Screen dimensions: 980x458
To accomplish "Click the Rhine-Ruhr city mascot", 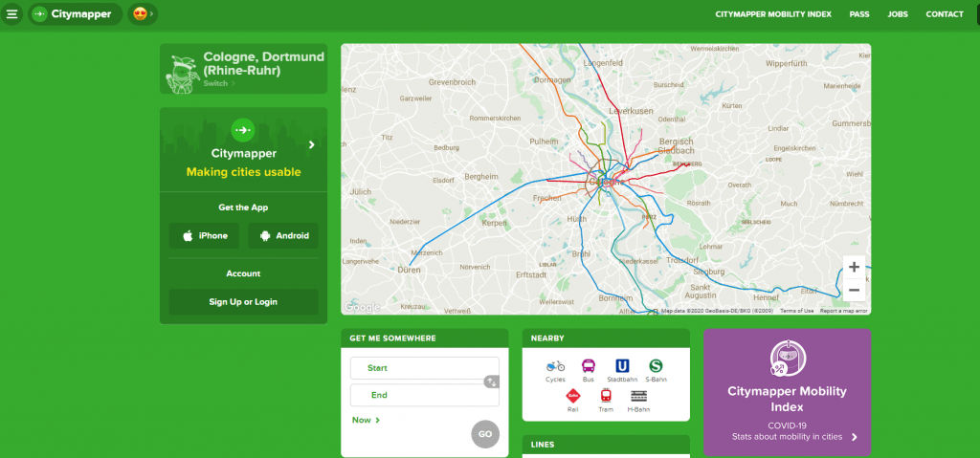I will click(x=183, y=75).
